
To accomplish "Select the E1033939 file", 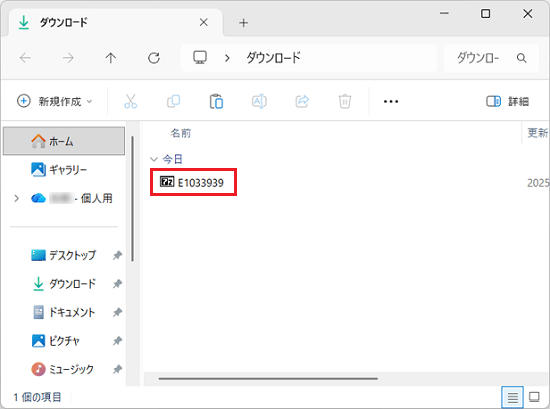I will pos(193,182).
